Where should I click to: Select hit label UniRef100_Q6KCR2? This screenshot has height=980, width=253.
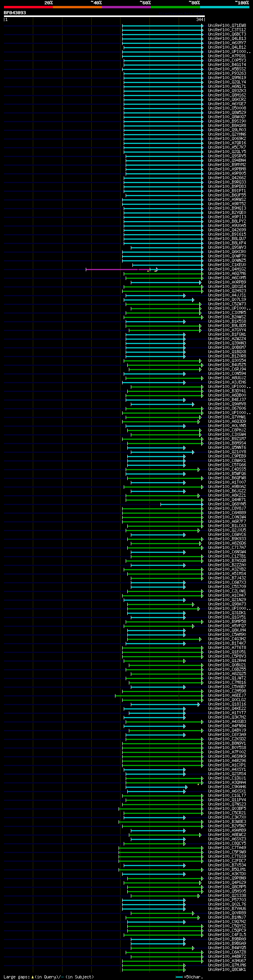click(x=227, y=100)
